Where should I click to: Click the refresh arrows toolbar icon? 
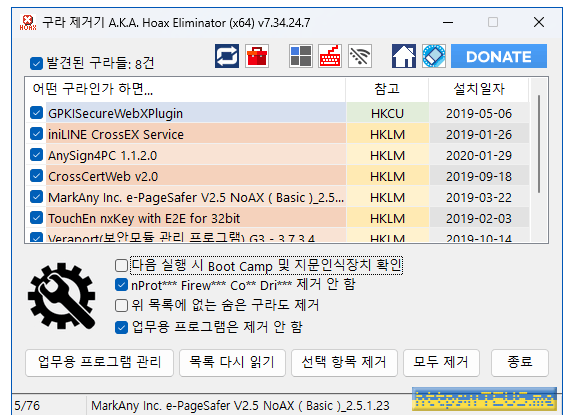pos(227,56)
